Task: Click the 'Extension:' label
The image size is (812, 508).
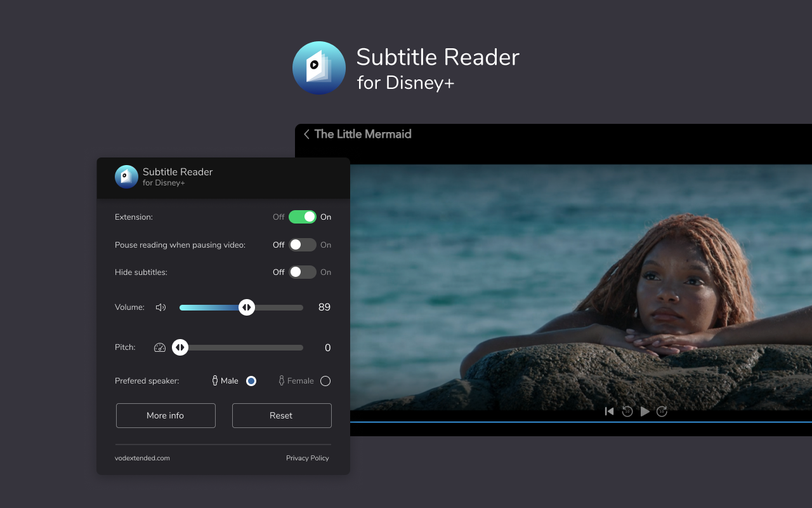Action: pos(134,217)
